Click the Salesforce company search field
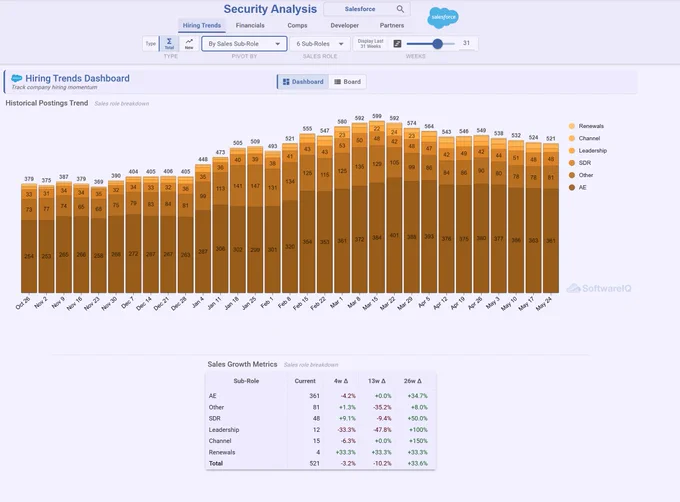Image resolution: width=680 pixels, height=502 pixels. tap(366, 9)
